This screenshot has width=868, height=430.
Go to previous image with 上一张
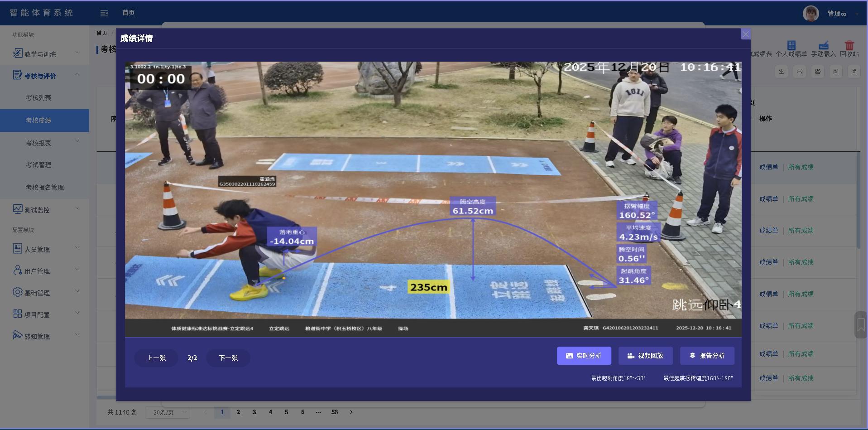(x=156, y=358)
